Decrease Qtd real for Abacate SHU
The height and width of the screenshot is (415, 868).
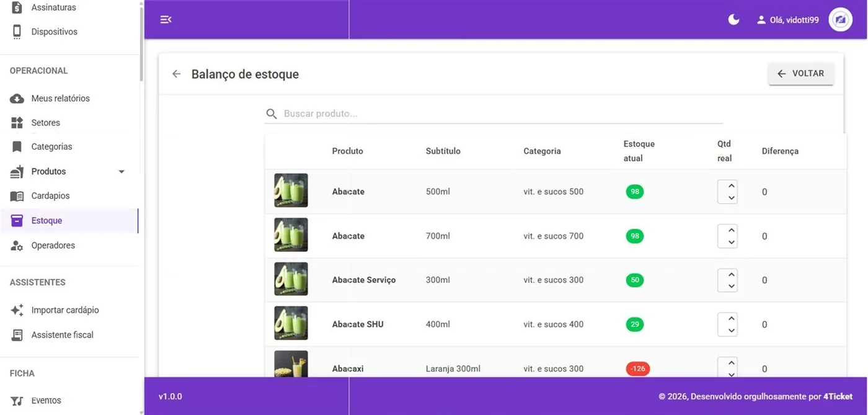[x=732, y=331]
